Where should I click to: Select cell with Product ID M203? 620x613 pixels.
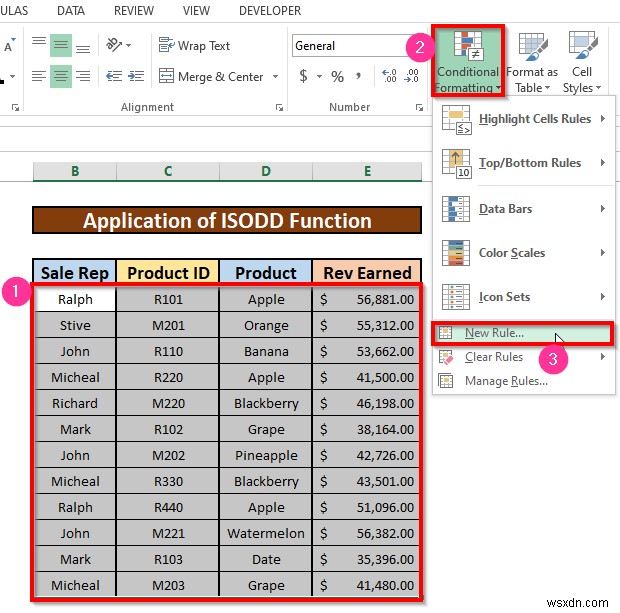[x=168, y=585]
